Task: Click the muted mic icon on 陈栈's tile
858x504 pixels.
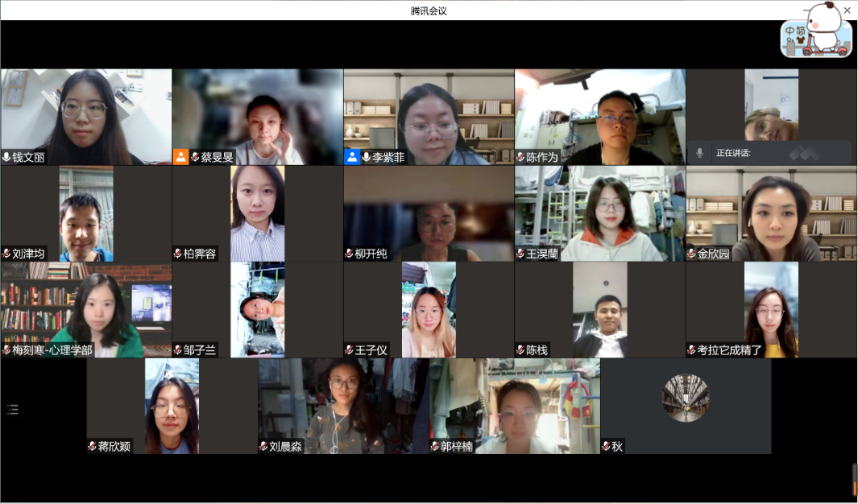Action: click(x=521, y=350)
